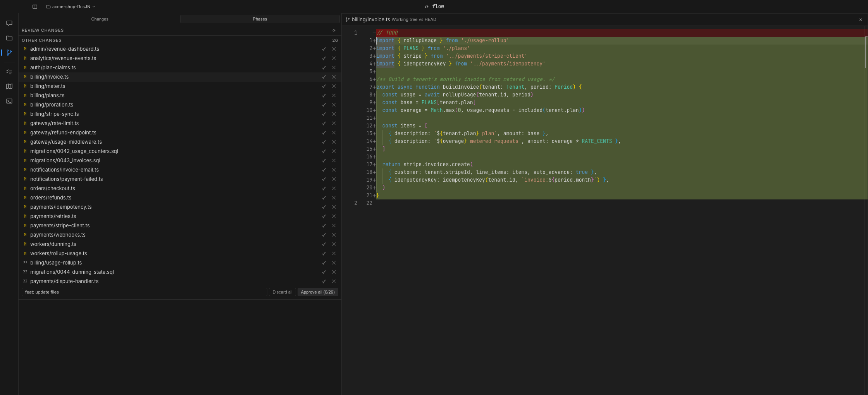868x395 pixels.
Task: Approve payments/dispute-handler.ts checkmark
Action: (x=324, y=281)
